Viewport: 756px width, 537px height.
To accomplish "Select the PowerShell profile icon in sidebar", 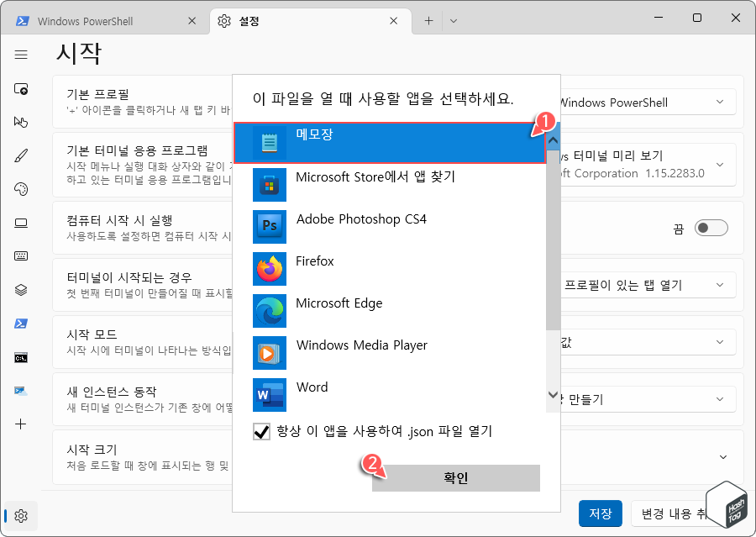I will click(21, 324).
